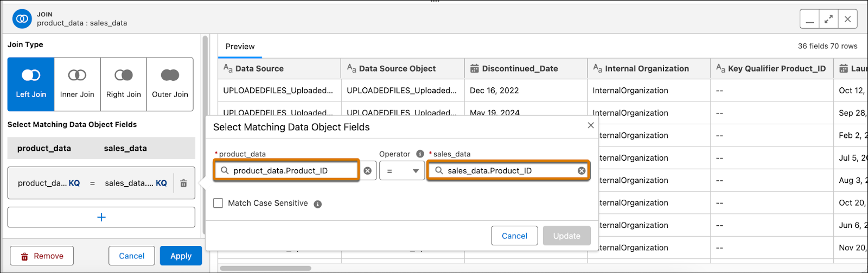868x273 pixels.
Task: Select the Inner Join type
Action: [x=77, y=84]
